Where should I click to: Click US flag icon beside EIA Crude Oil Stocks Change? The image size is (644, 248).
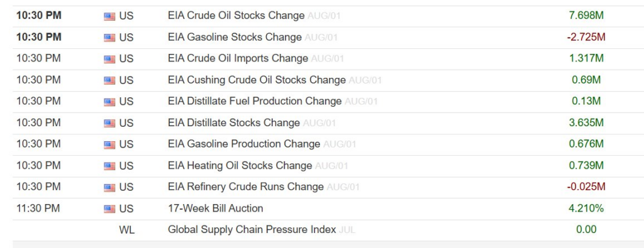(109, 16)
